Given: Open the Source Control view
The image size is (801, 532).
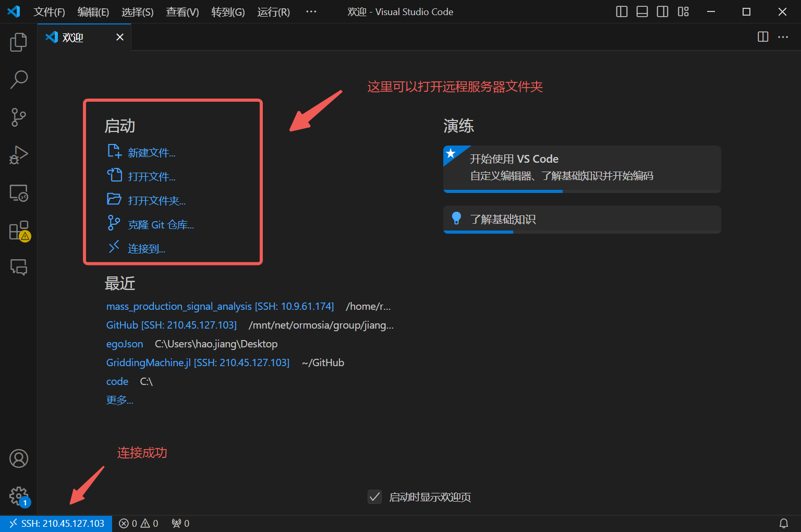Looking at the screenshot, I should 19,117.
